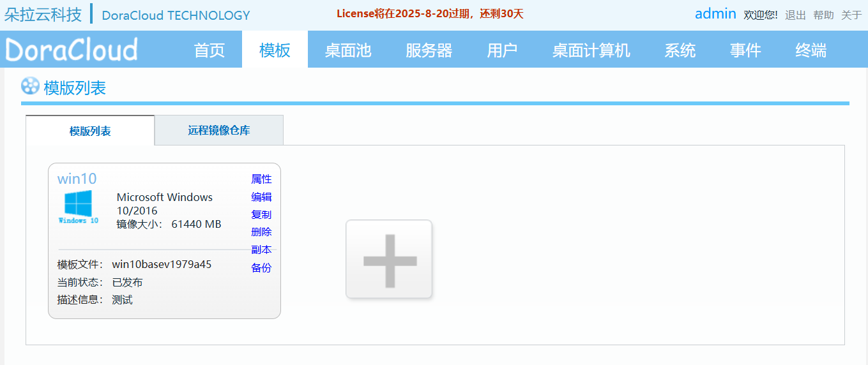
Task: Click 复制 to copy the win10 template
Action: pos(261,214)
